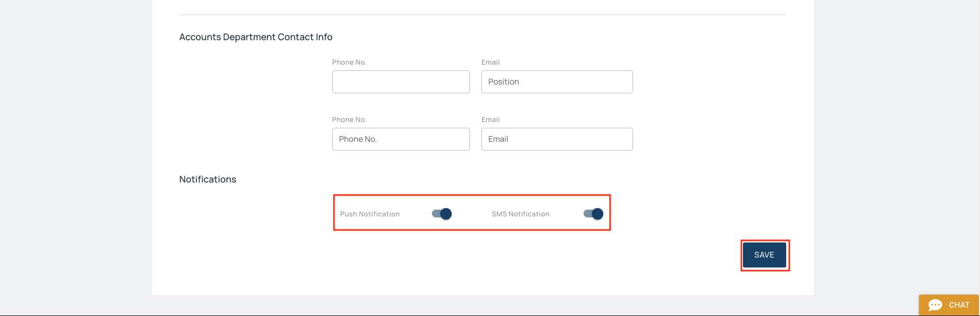
Task: Click the Email field showing Position placeholder
Action: pos(556,82)
